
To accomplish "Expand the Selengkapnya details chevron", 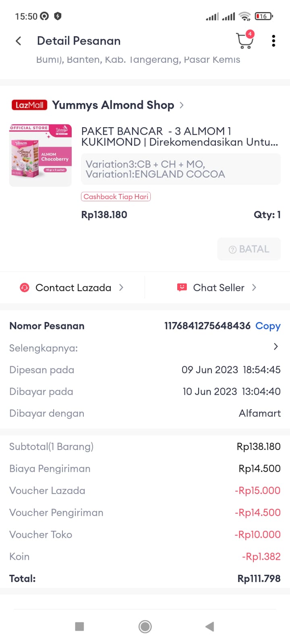I will click(x=276, y=347).
